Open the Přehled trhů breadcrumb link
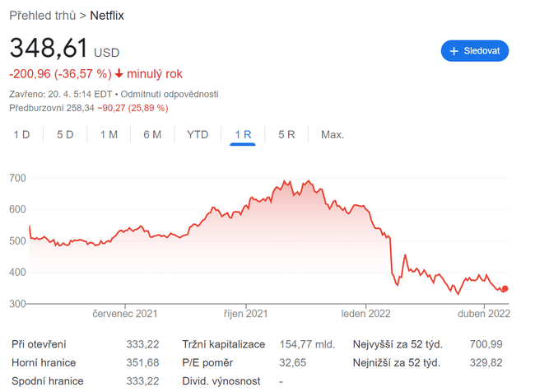 pyautogui.click(x=41, y=16)
